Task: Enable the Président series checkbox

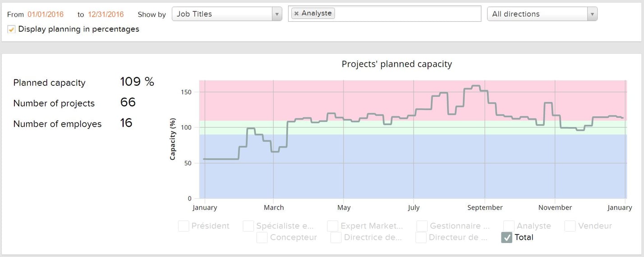Action: coord(184,226)
